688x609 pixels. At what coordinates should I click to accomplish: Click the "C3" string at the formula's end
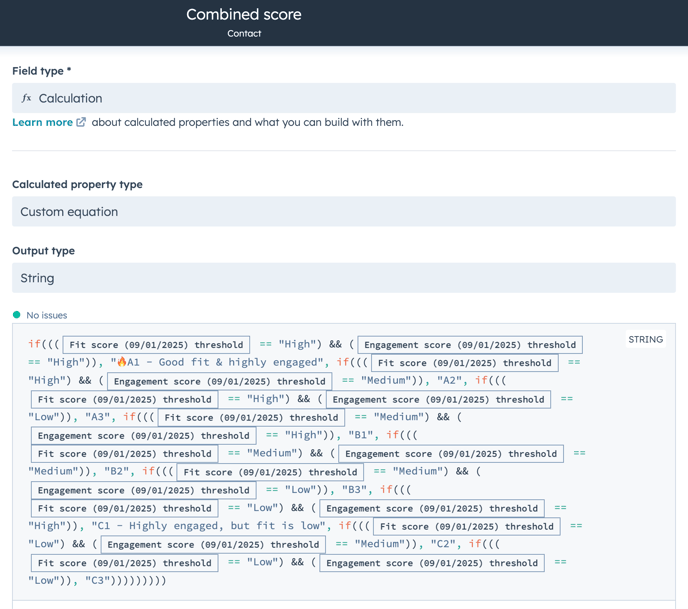97,580
